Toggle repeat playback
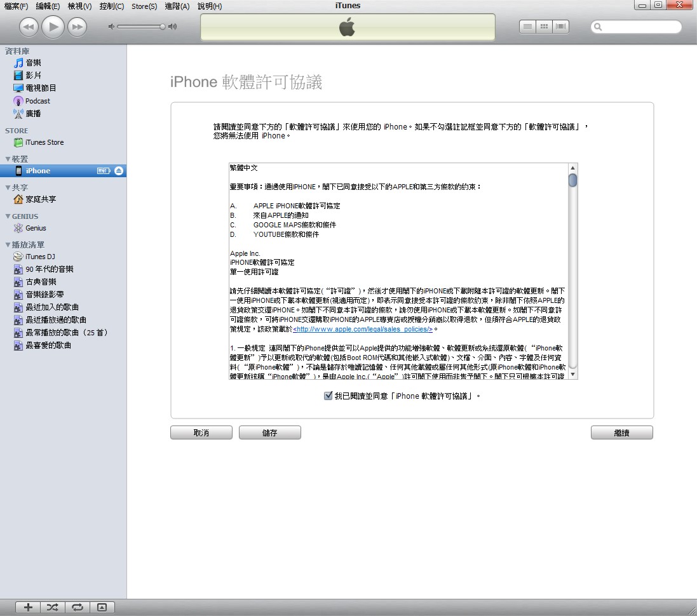This screenshot has height=616, width=697. pyautogui.click(x=78, y=607)
